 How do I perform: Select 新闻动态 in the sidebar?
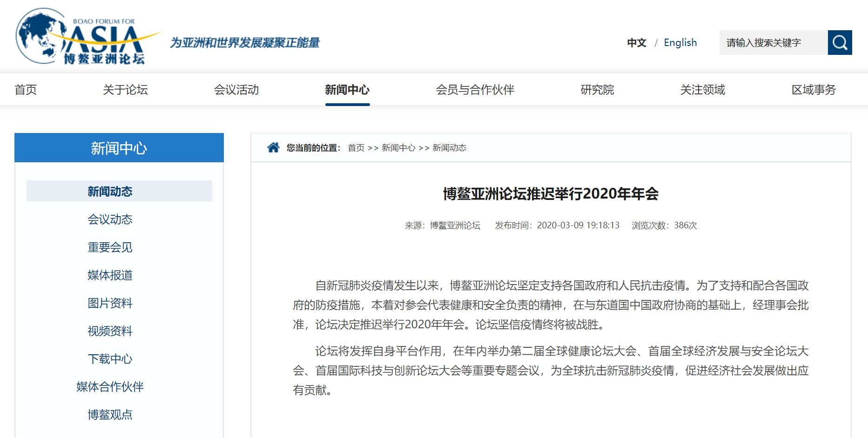[x=110, y=192]
